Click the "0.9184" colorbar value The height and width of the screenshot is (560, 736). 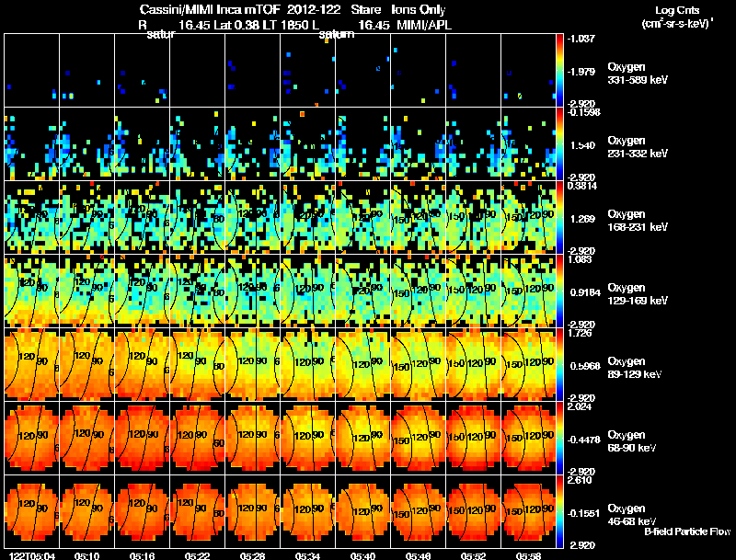pos(585,292)
